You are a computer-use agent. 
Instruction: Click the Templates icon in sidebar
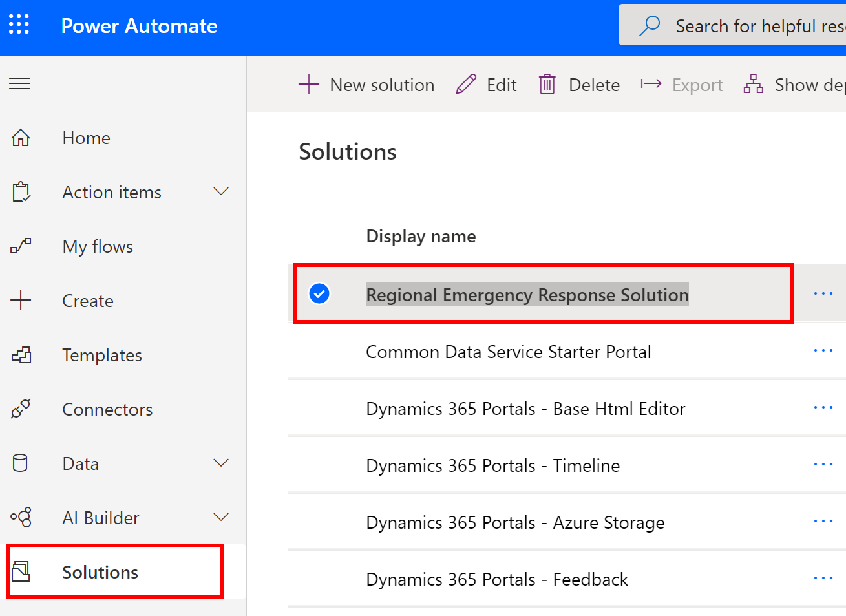[x=21, y=355]
